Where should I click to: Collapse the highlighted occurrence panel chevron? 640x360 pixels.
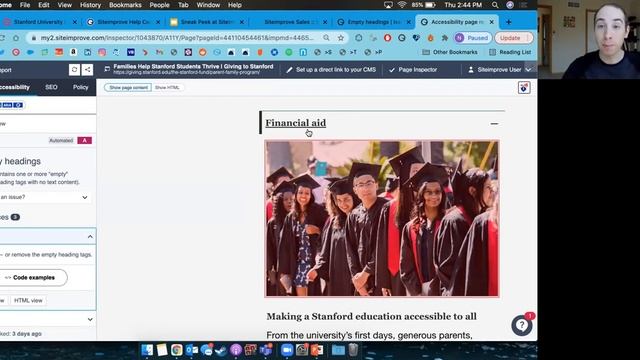click(x=90, y=237)
